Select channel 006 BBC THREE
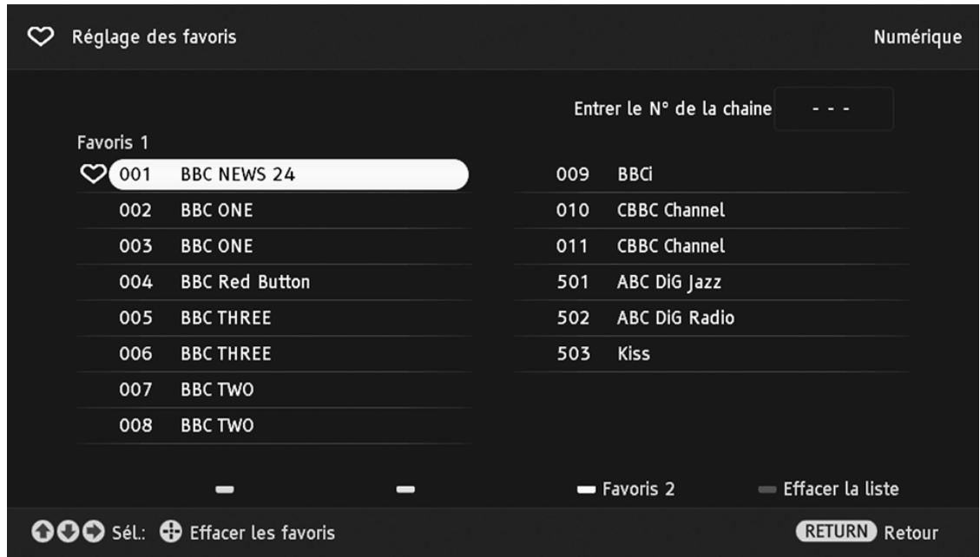 [x=273, y=354]
